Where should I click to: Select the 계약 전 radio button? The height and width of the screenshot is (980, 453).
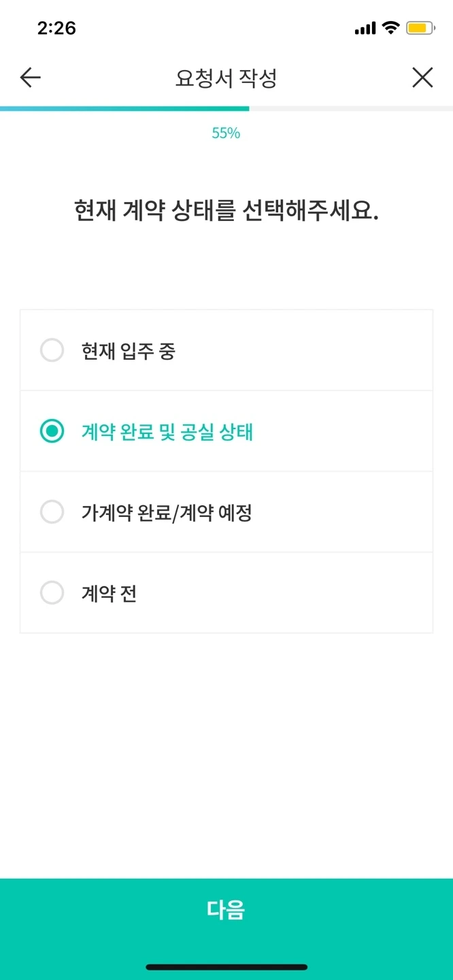(x=52, y=592)
